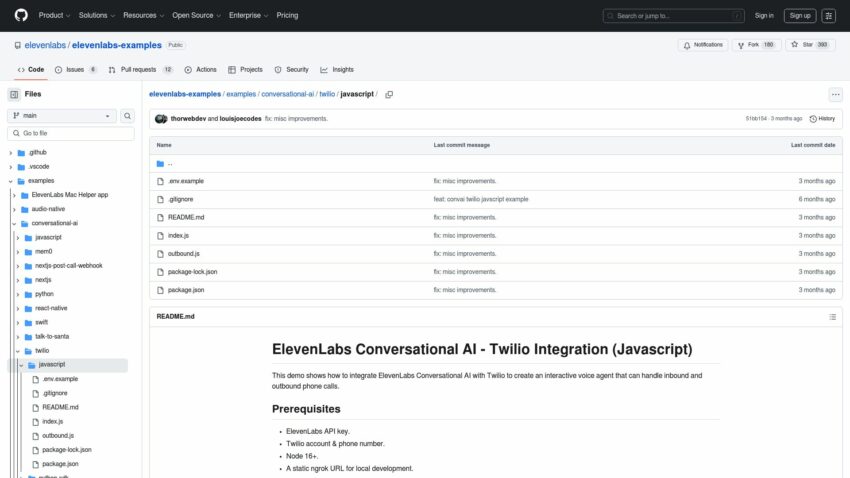Open .env.example in file table

(x=186, y=181)
